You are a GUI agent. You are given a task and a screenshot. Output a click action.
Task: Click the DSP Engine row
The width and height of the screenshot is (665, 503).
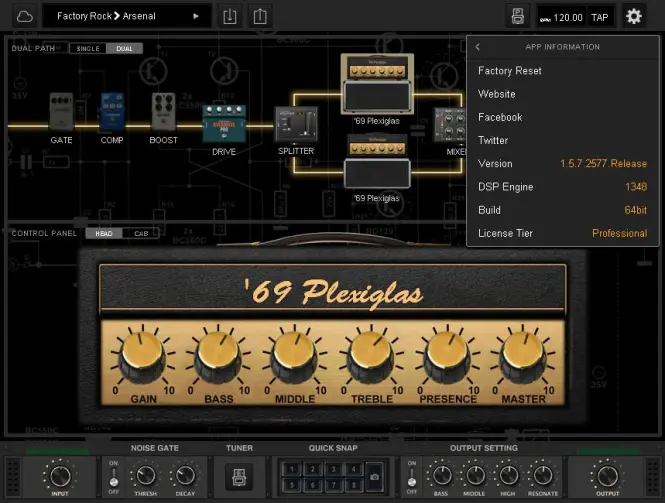coord(562,187)
